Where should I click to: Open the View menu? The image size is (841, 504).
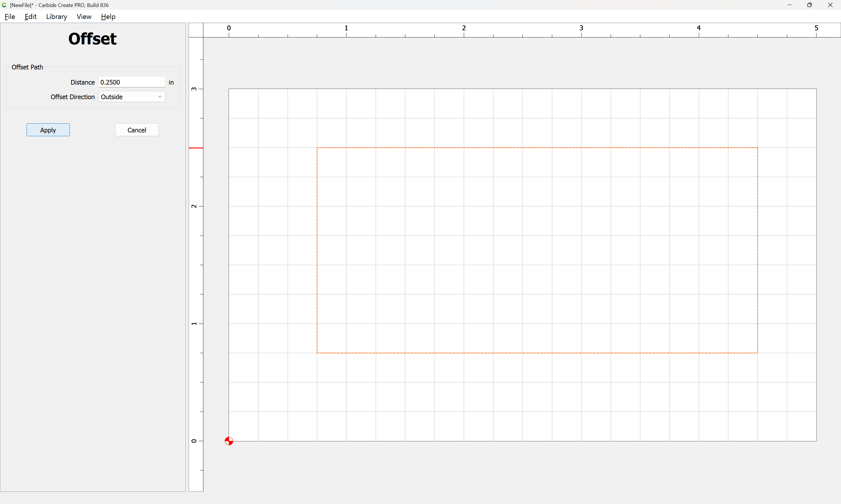pyautogui.click(x=84, y=17)
